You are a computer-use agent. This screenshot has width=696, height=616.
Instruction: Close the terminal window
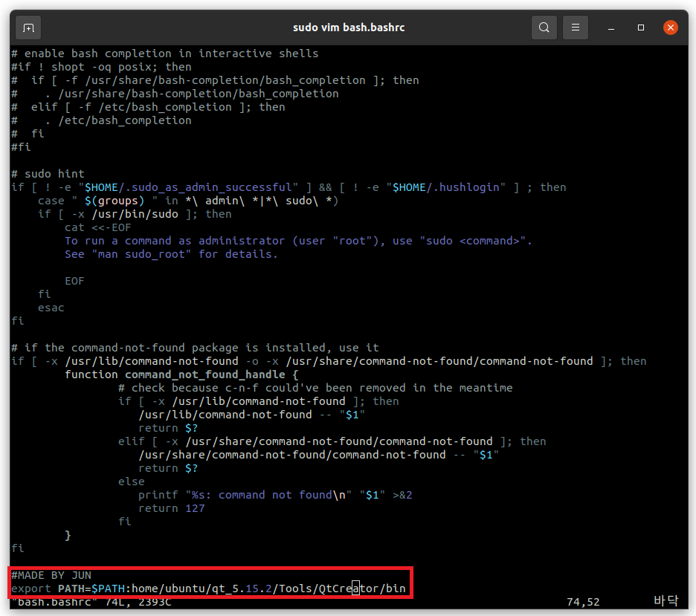[x=670, y=27]
